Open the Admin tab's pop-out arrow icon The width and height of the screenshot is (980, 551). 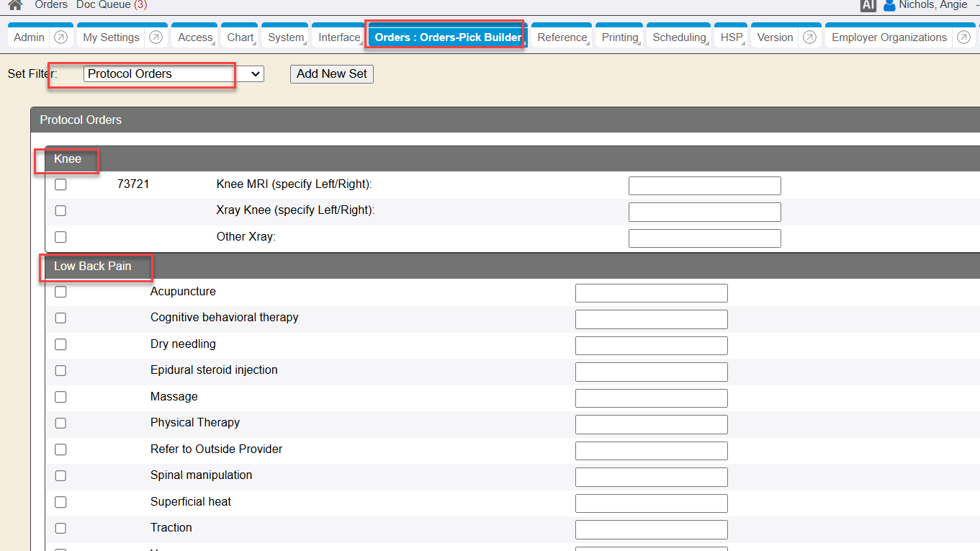point(61,37)
